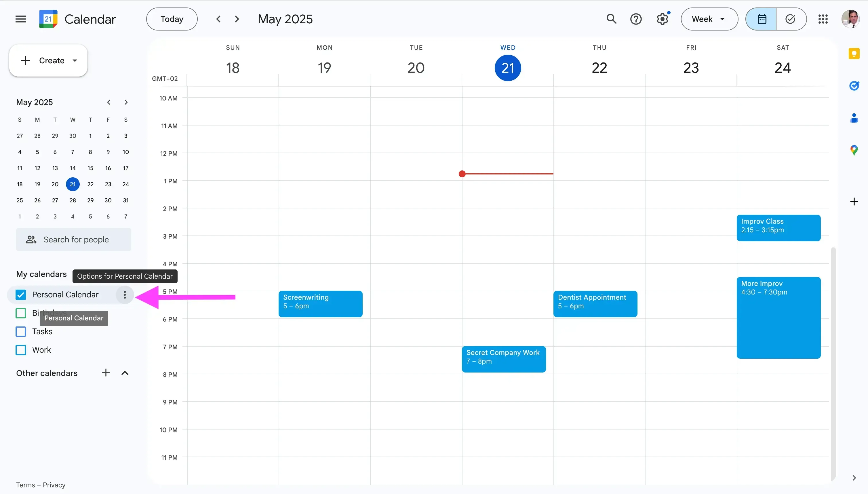Open the Terms link
This screenshot has width=868, height=494.
pyautogui.click(x=26, y=485)
